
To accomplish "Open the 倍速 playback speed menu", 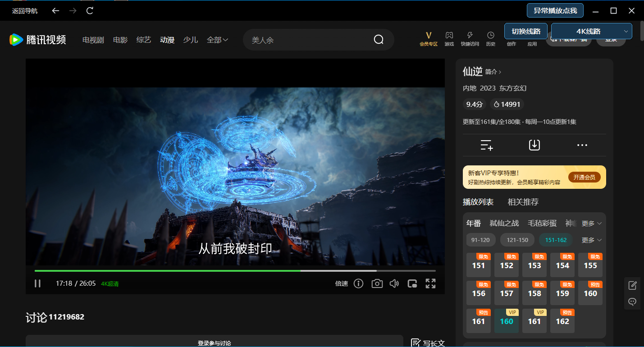I will click(x=342, y=283).
